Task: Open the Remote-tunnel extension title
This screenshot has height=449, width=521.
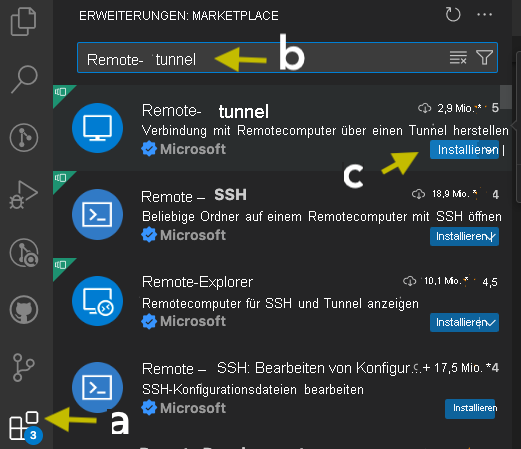Action: [205, 111]
